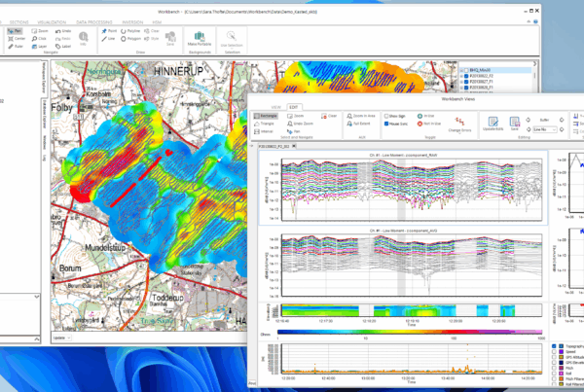
Task: Click the Low Moment z-component RAW plot
Action: [x=412, y=190]
